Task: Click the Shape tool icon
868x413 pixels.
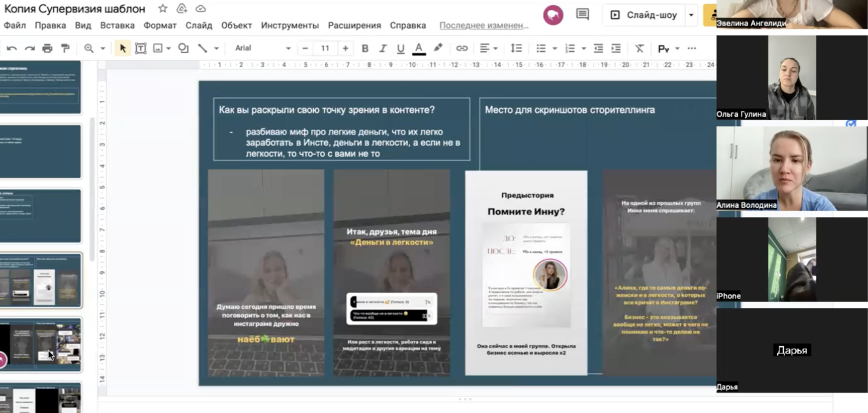Action: (x=183, y=49)
